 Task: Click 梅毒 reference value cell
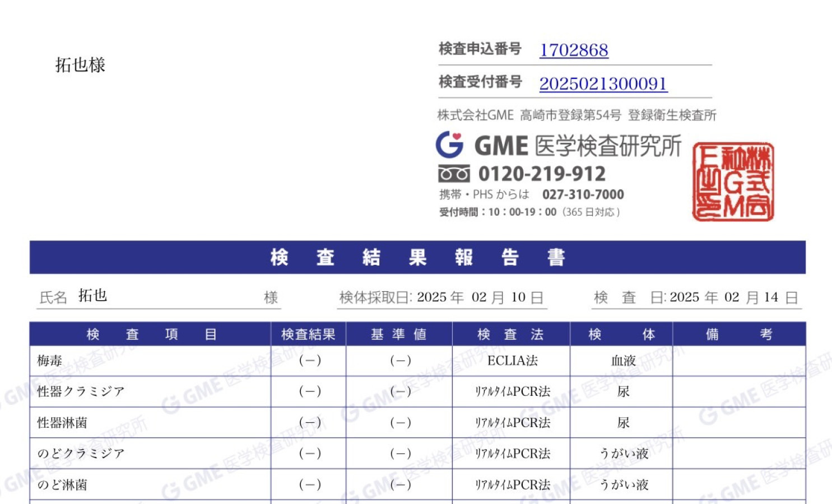pyautogui.click(x=400, y=361)
